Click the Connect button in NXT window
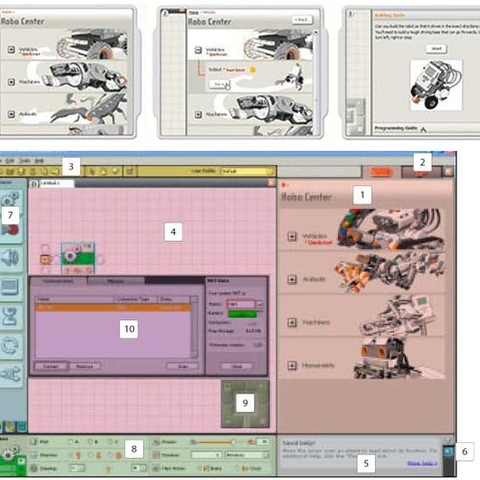The height and width of the screenshot is (480, 480). 51,366
